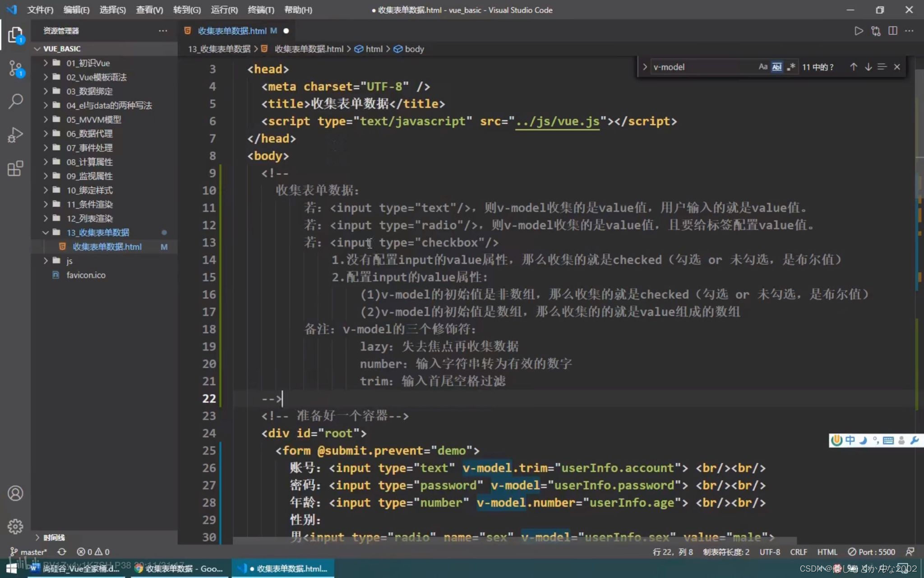Click Port : 5500 Live Server button

[872, 552]
